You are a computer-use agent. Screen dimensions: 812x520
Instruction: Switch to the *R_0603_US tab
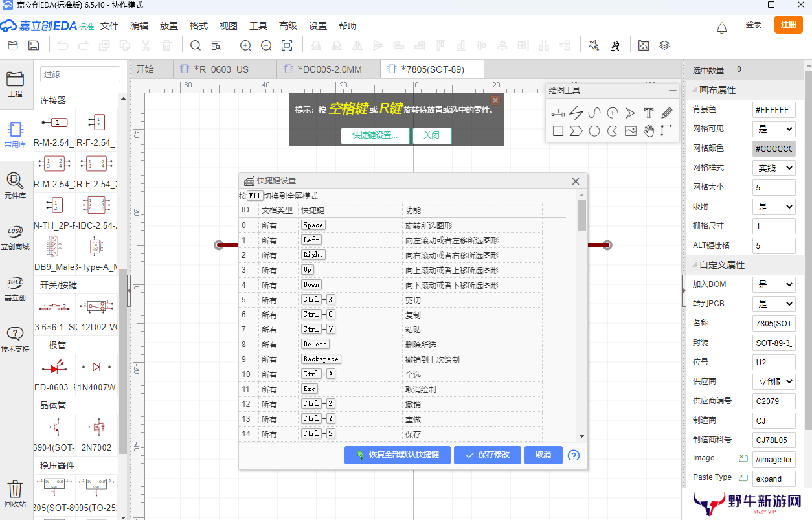tap(225, 69)
